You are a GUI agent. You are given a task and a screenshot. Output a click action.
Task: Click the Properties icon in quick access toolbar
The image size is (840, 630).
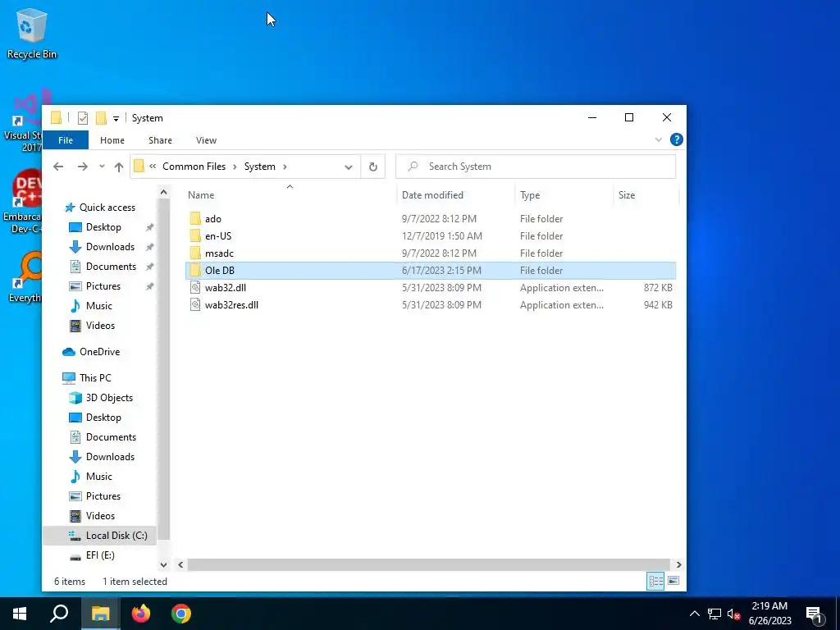click(x=83, y=118)
